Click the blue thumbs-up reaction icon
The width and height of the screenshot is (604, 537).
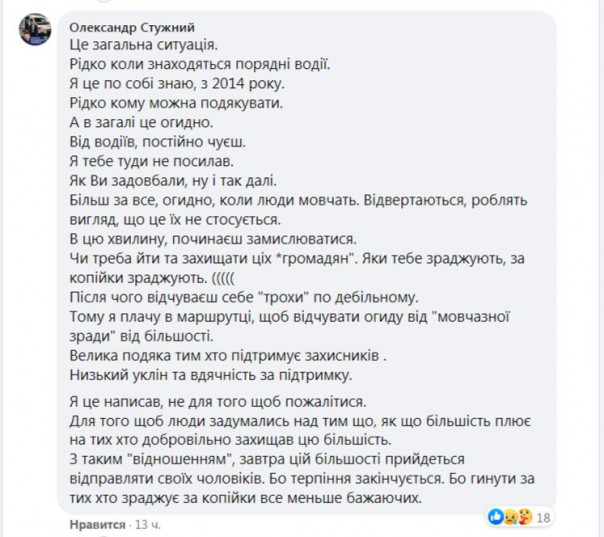click(x=494, y=516)
